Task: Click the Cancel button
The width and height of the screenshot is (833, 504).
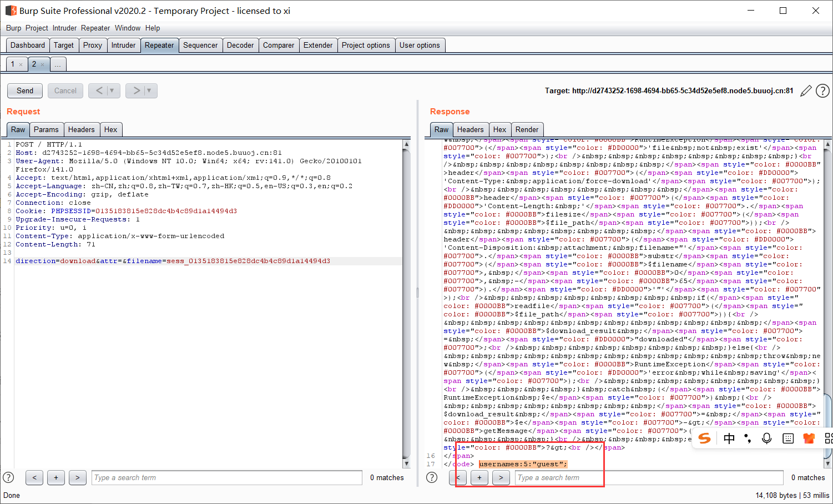Action: [x=65, y=90]
